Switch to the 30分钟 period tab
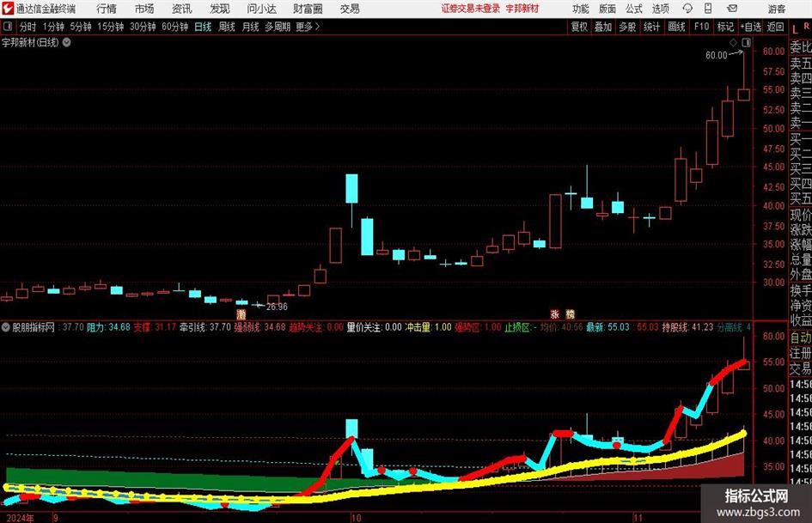 (x=143, y=27)
